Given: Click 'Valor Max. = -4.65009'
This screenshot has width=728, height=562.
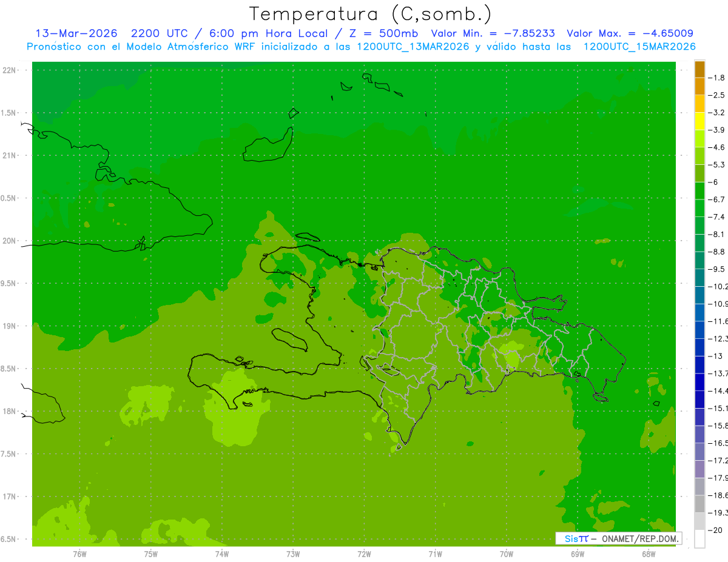Looking at the screenshot, I should (630, 34).
